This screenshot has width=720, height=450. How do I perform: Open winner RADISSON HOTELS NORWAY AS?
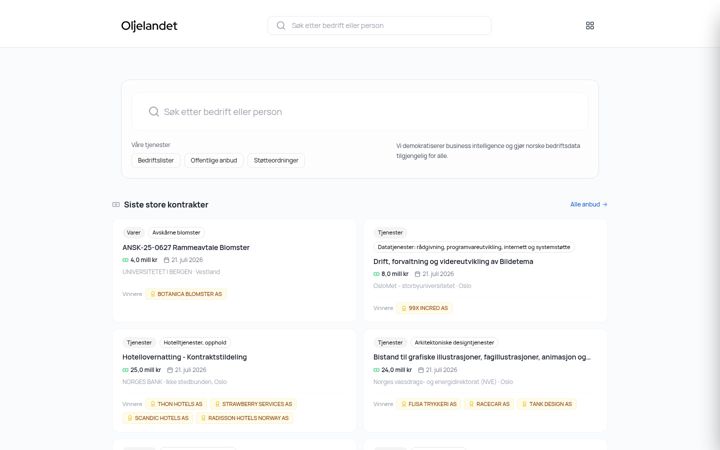[245, 418]
